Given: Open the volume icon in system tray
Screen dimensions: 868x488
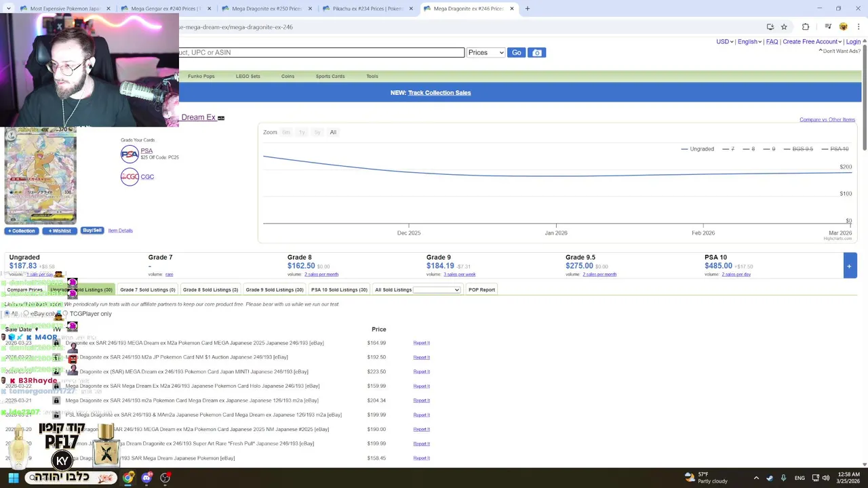Looking at the screenshot, I should [826, 478].
